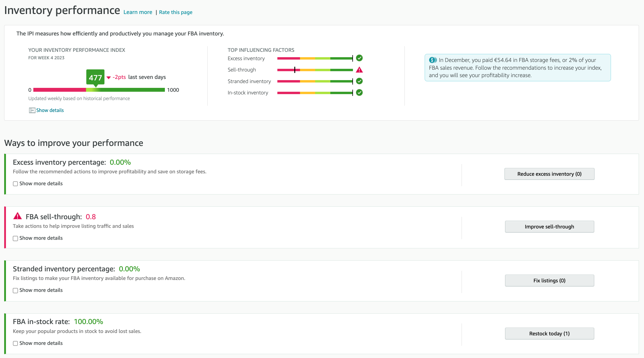Click the Sell-through label in influencing factors

(x=242, y=70)
